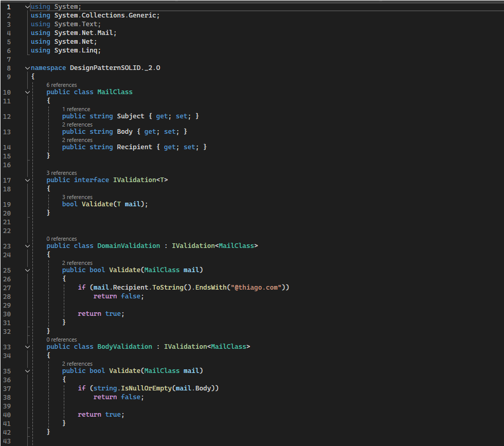Click System.Text on line 3
Screen dimensions: 504x446
coord(76,24)
